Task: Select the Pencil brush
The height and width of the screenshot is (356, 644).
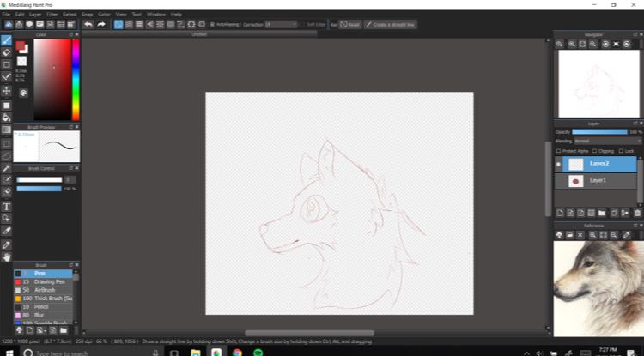Action: (43, 307)
